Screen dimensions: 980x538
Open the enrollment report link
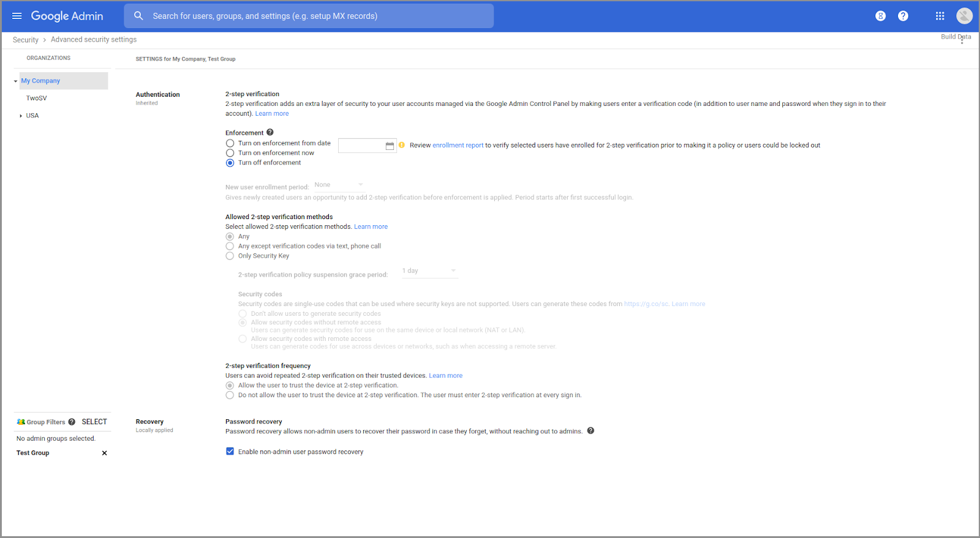[x=458, y=145]
